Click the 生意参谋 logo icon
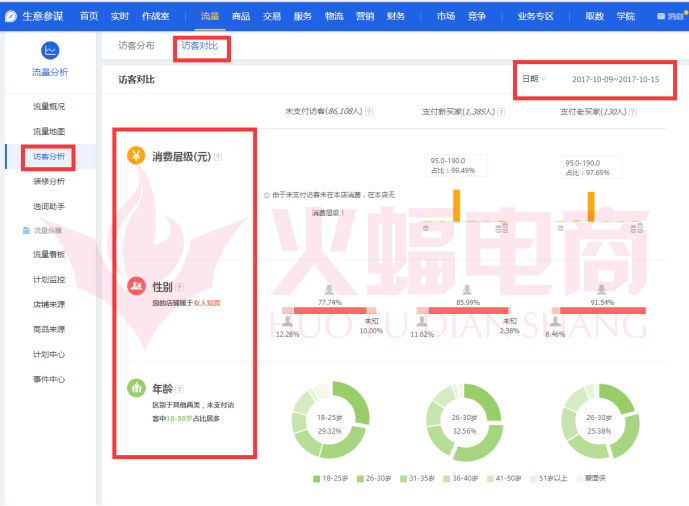 pyautogui.click(x=11, y=16)
